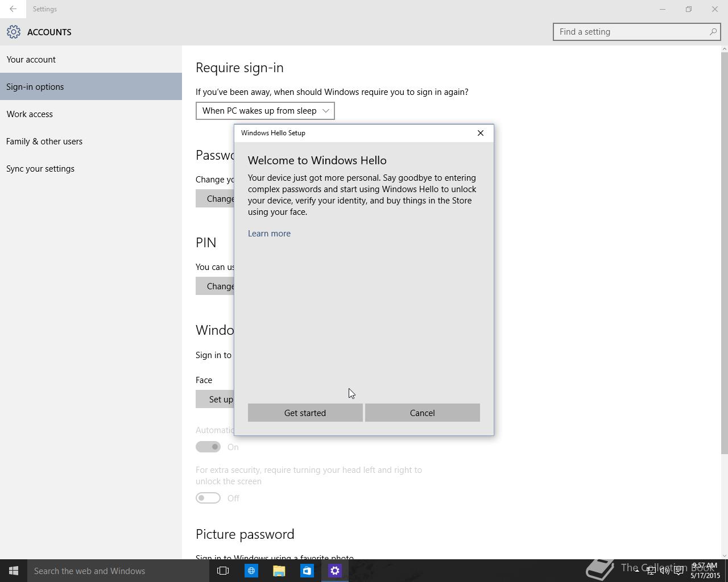Click the back arrow in Settings title bar
Screen dimensions: 728x582
tap(13, 9)
